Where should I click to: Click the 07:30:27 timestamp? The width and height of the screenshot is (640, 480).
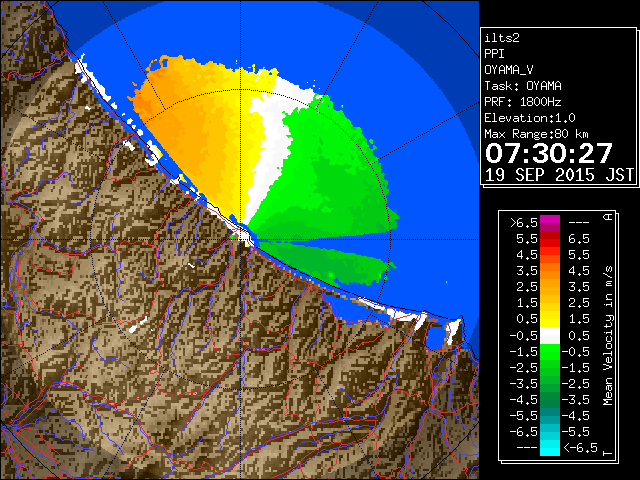[x=549, y=153]
